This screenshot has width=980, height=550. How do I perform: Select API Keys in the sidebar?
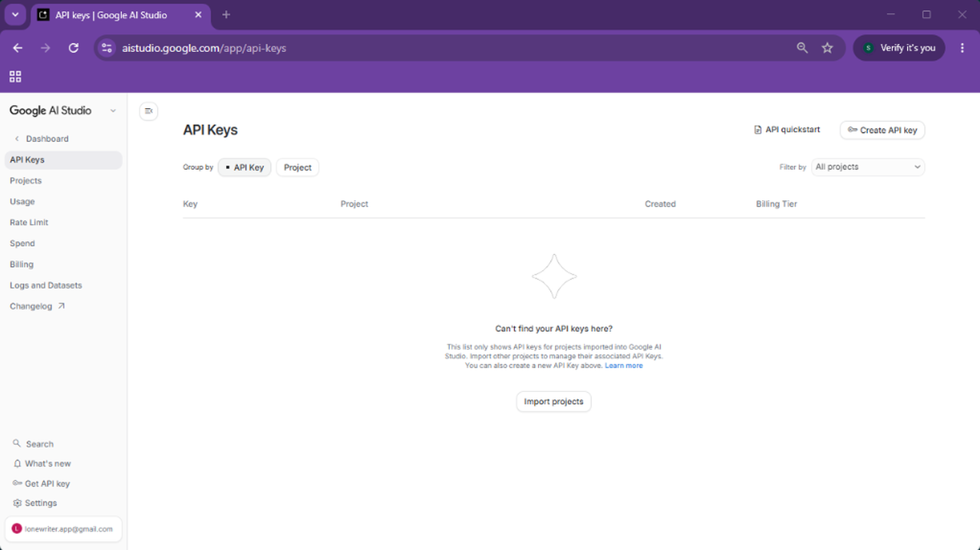point(63,160)
